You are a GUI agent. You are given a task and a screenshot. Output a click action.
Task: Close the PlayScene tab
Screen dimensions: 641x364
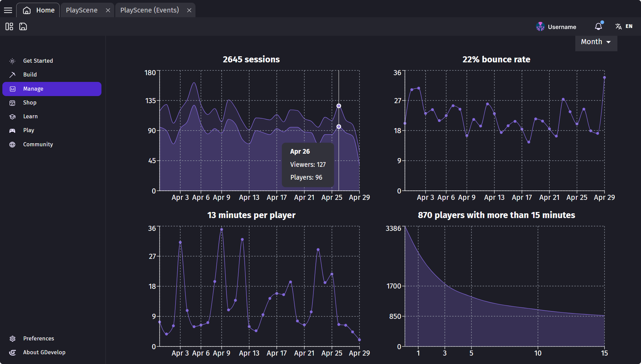click(x=108, y=10)
